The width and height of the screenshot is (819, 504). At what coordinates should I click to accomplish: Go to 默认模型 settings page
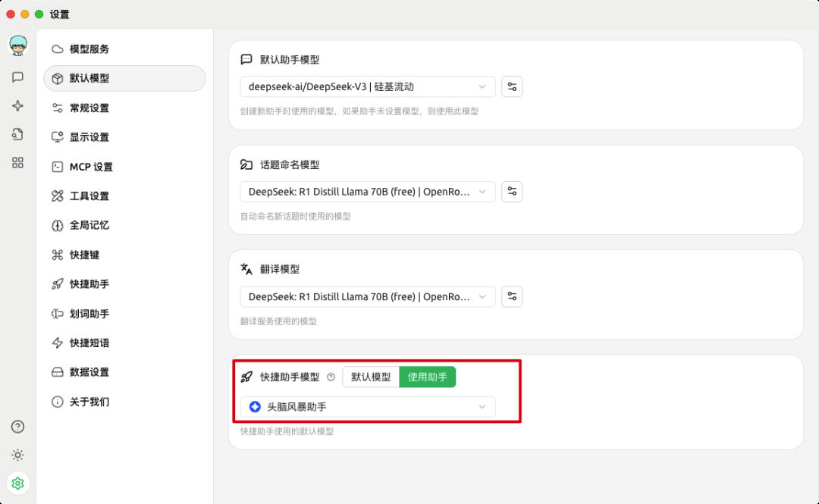click(125, 78)
